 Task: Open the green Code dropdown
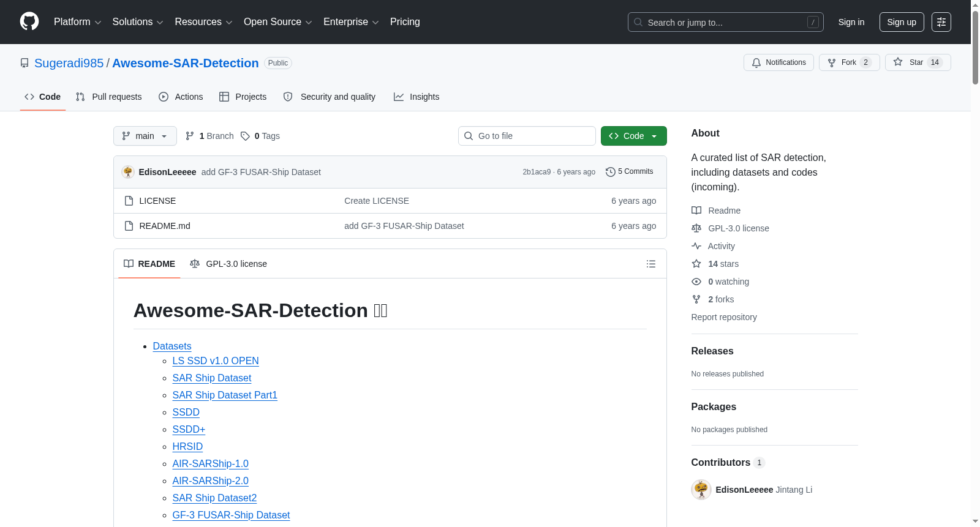[x=633, y=136]
